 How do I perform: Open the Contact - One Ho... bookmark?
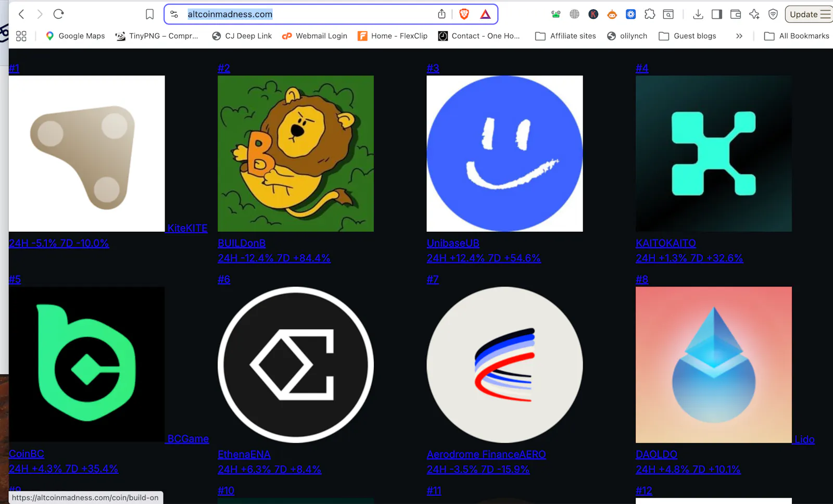[479, 36]
